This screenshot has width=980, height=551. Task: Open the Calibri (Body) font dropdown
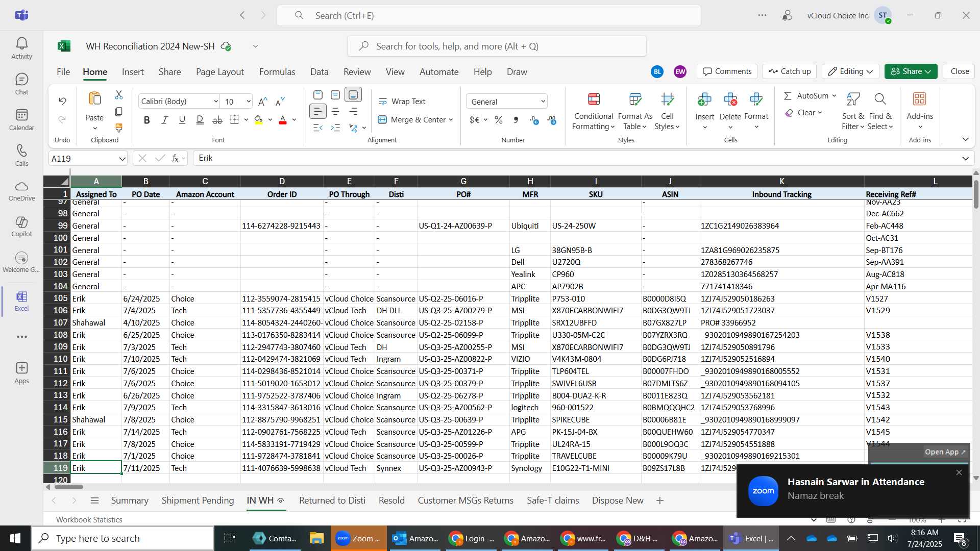tap(216, 102)
